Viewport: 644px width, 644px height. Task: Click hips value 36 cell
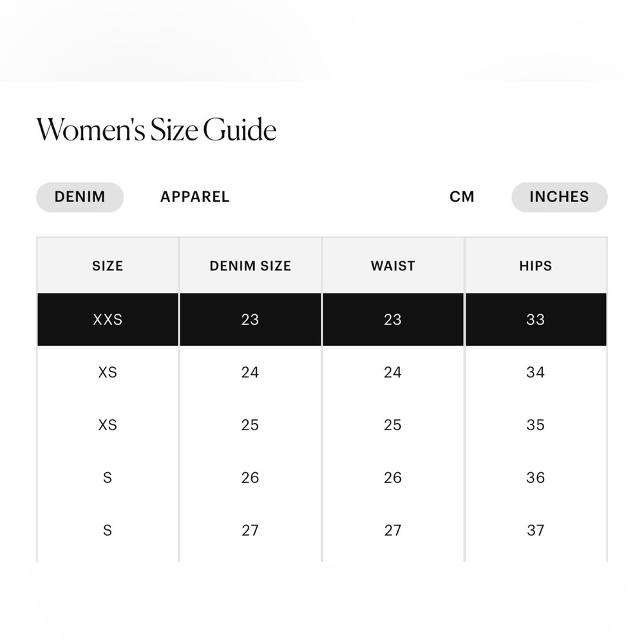(536, 478)
